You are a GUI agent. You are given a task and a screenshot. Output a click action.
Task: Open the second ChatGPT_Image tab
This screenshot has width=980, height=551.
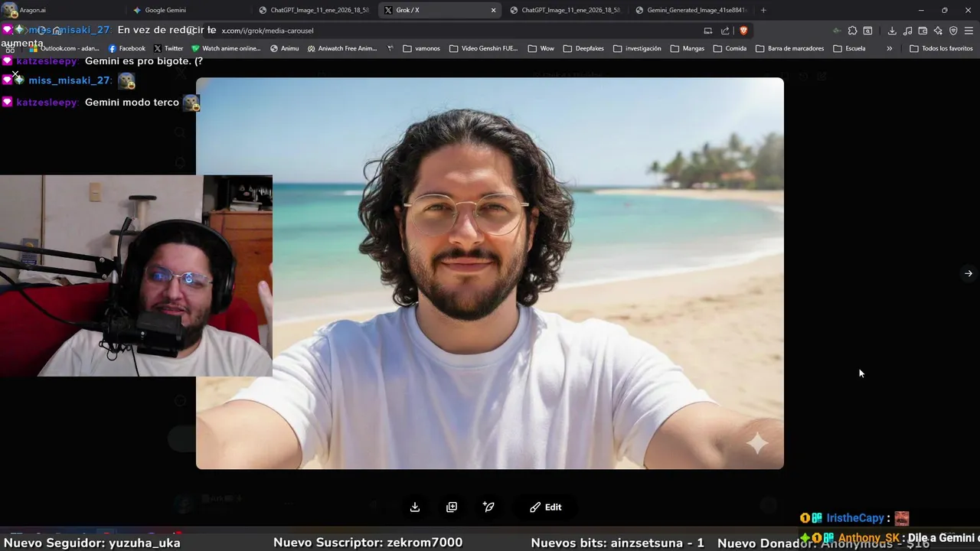click(565, 10)
